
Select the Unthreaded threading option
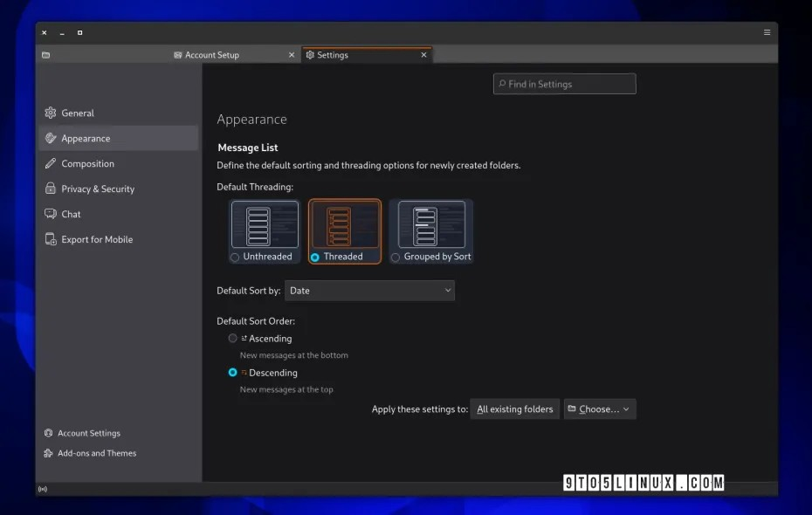234,257
